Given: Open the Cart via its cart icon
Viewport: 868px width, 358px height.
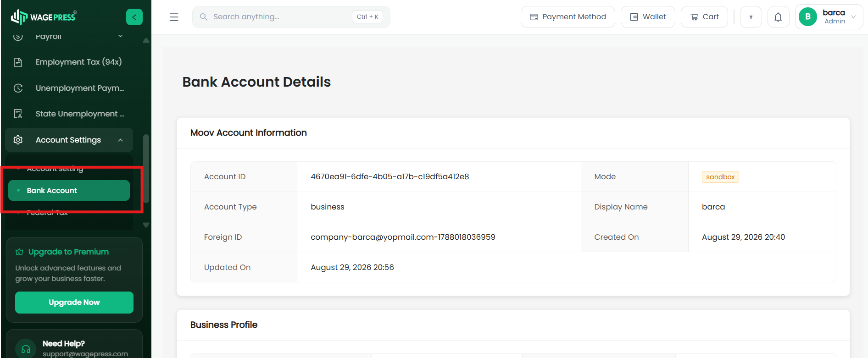Looking at the screenshot, I should point(694,17).
